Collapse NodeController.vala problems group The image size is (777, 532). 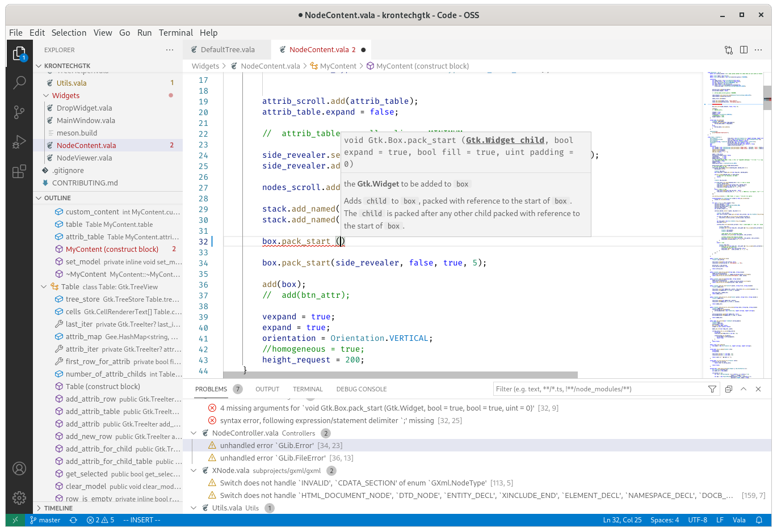(x=194, y=433)
